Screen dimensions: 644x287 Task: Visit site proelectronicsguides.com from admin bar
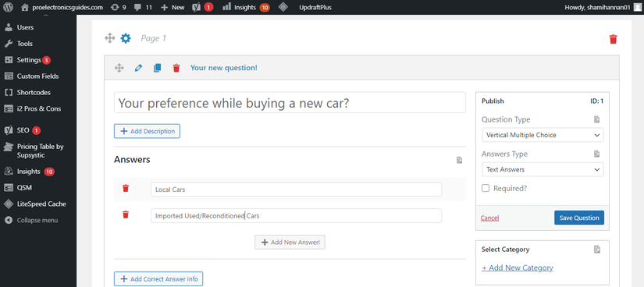coord(62,7)
